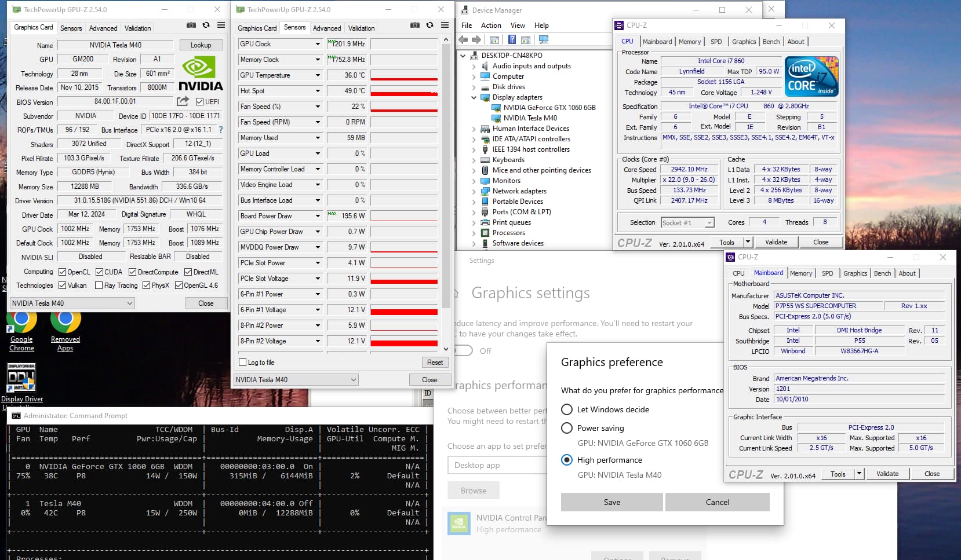This screenshot has height=560, width=961.
Task: Click the BIOS export icon beside UEFI
Action: 183,101
